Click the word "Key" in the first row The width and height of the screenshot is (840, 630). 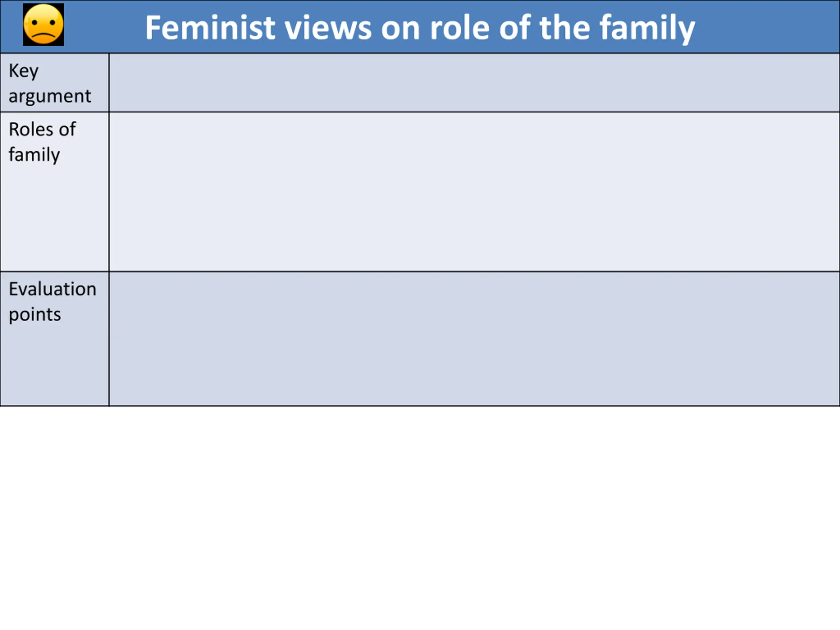tap(24, 71)
